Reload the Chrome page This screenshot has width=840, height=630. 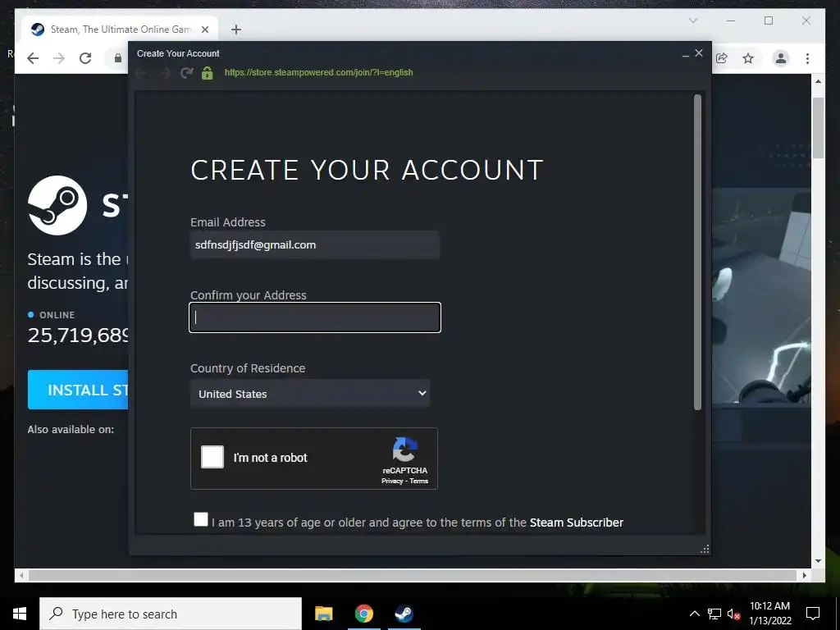85,58
